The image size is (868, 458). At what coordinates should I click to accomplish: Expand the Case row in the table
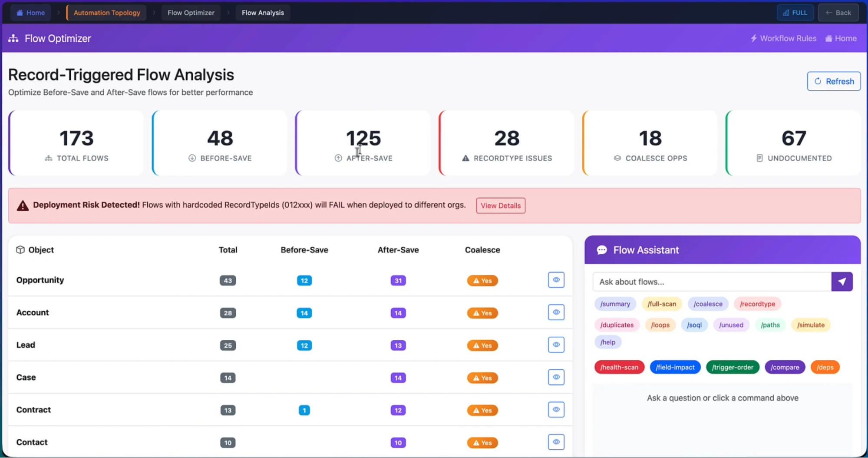[26, 377]
